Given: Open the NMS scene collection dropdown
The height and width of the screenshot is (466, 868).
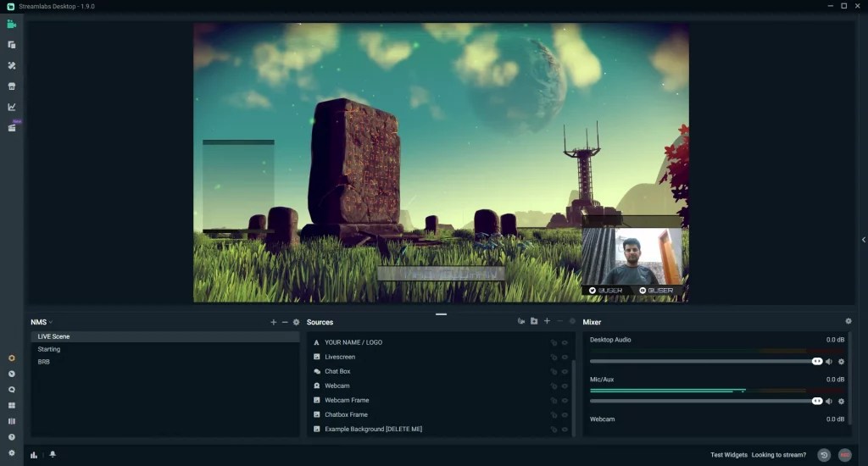Looking at the screenshot, I should point(42,322).
